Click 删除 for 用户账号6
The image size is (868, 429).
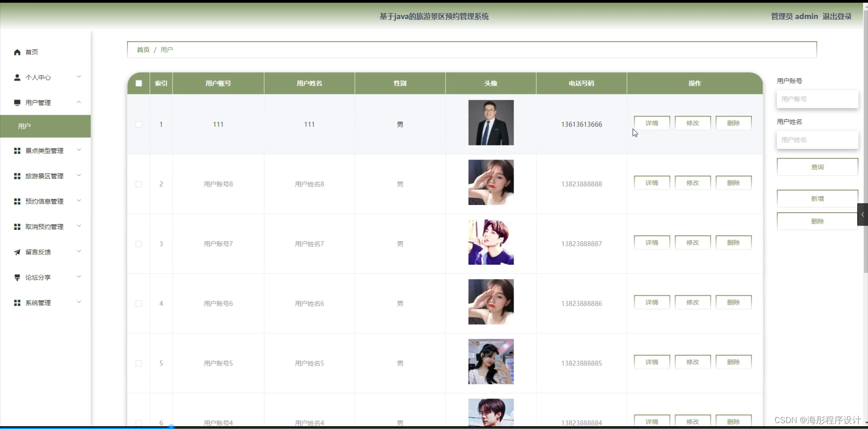pyautogui.click(x=733, y=302)
